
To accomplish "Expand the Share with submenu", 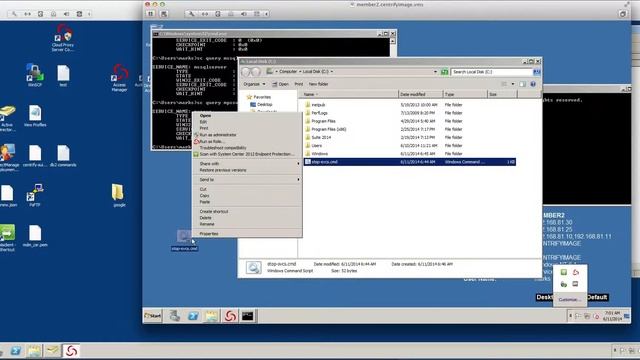I will click(x=247, y=163).
